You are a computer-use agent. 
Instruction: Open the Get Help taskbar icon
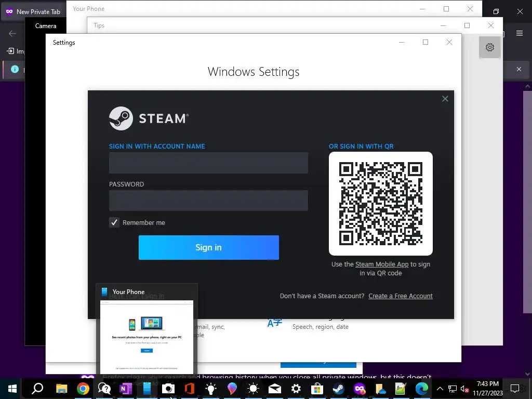tap(104, 389)
